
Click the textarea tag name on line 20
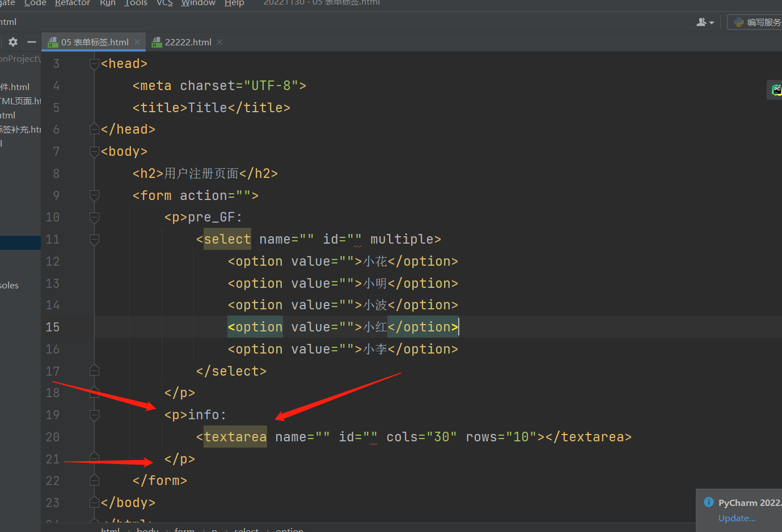pos(235,437)
